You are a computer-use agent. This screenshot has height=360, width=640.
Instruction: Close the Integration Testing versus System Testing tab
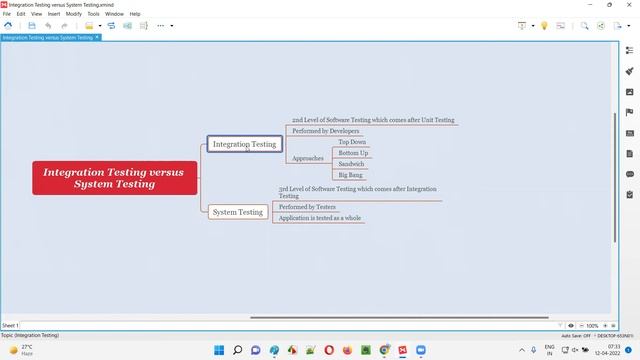pos(97,37)
